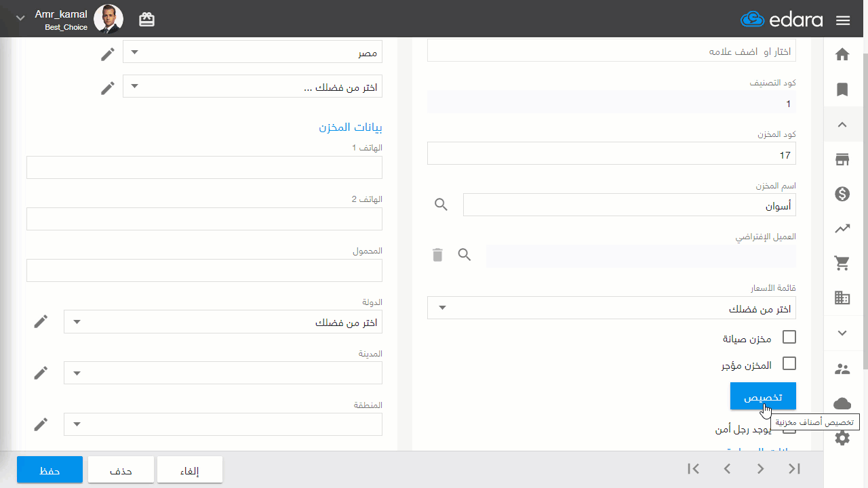
Task: Click the edit pencil beside the مصر dropdown
Action: coord(108,54)
